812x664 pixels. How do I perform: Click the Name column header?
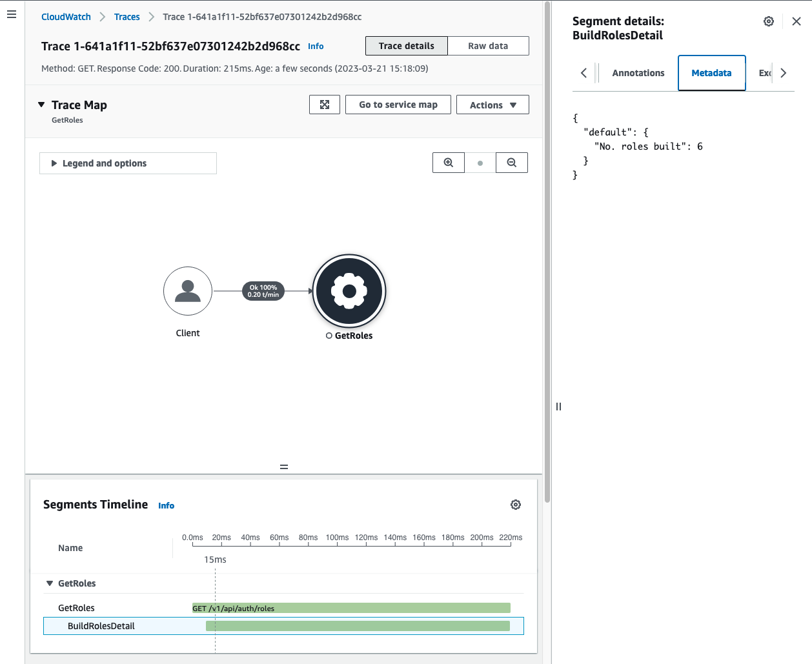pyautogui.click(x=70, y=548)
